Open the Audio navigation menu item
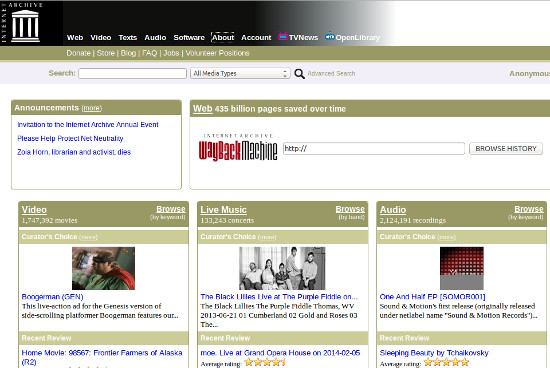Image resolution: width=550 pixels, height=368 pixels. click(155, 38)
